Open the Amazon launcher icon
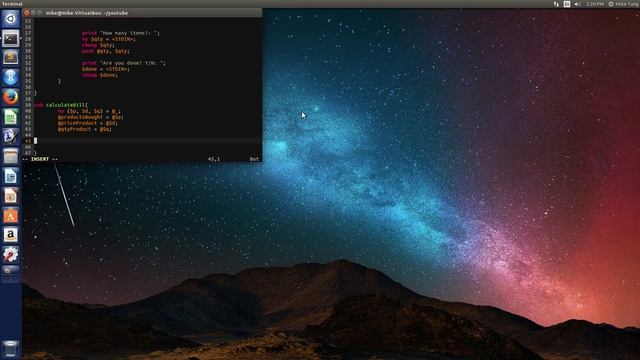The width and height of the screenshot is (640, 360). (x=11, y=235)
